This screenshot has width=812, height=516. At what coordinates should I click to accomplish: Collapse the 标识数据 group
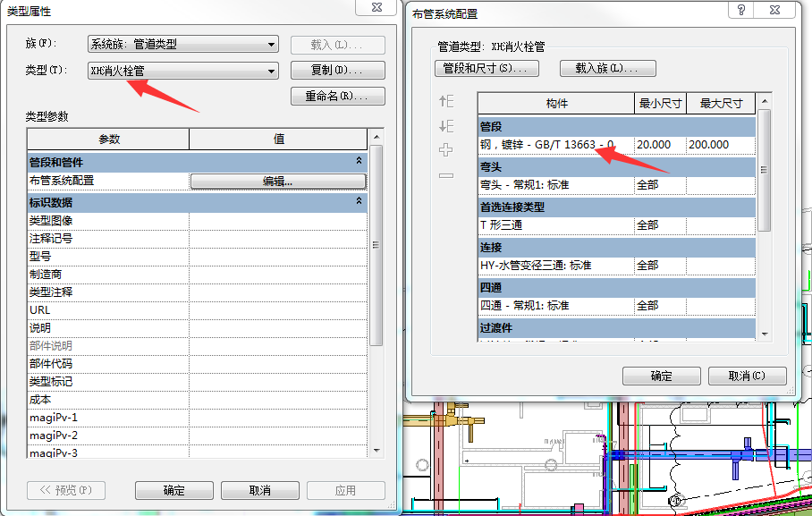pyautogui.click(x=359, y=200)
